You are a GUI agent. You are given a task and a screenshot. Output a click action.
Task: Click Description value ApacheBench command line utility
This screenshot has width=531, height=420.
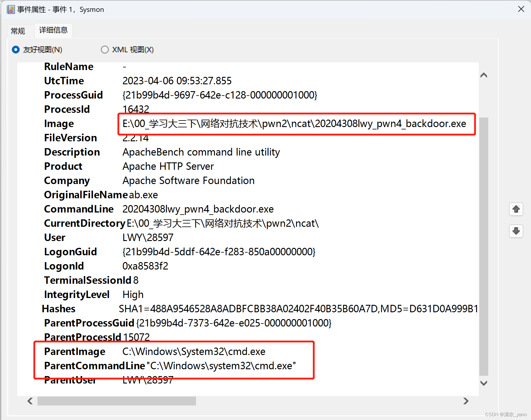click(201, 152)
